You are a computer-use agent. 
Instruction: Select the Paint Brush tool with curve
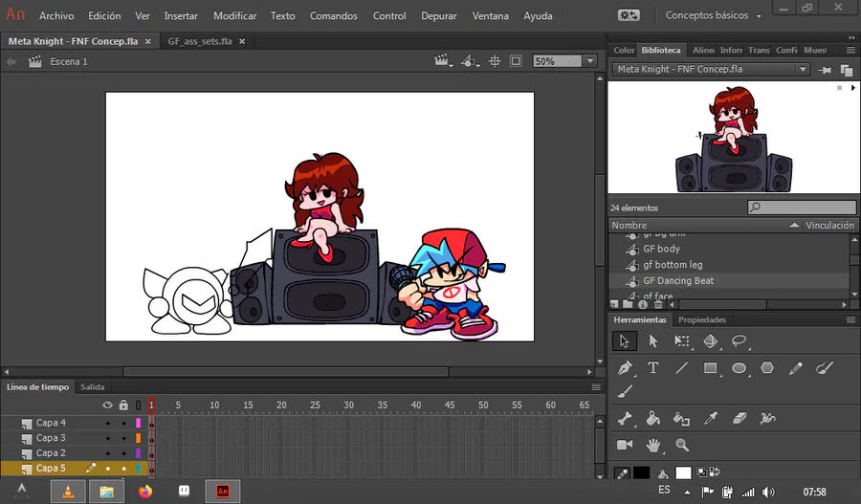click(x=825, y=368)
